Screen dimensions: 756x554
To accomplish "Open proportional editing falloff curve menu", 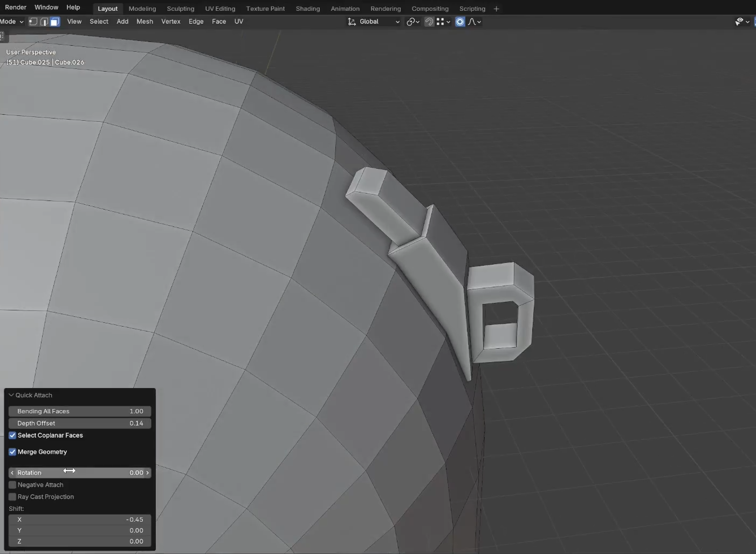I will coord(475,22).
